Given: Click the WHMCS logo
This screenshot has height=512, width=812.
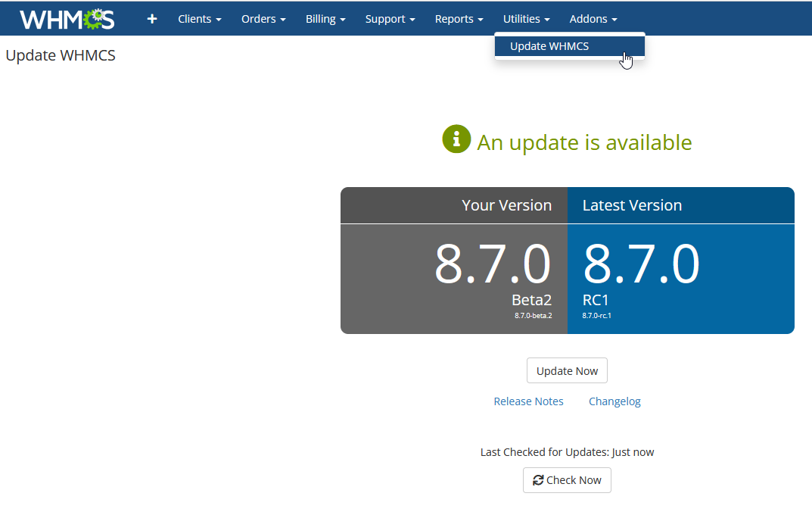Looking at the screenshot, I should pyautogui.click(x=67, y=19).
